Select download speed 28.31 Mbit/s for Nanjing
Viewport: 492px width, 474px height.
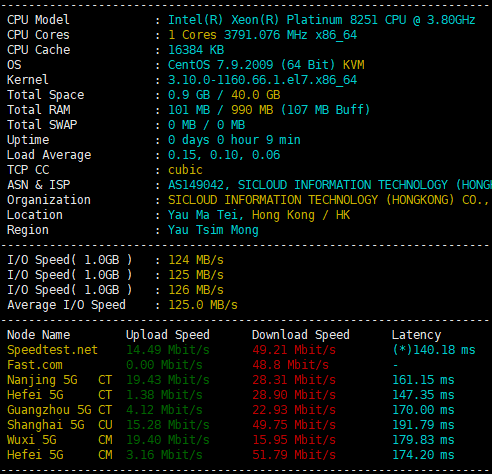[294, 380]
